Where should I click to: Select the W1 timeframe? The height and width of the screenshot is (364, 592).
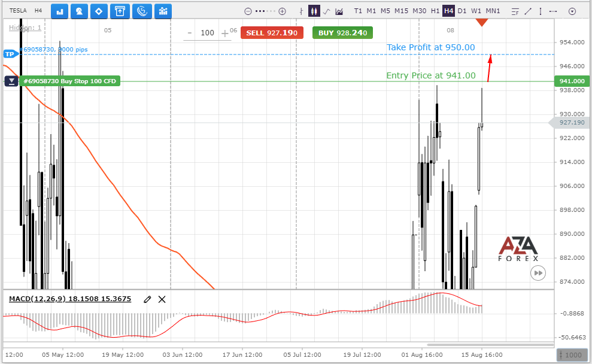coord(476,11)
